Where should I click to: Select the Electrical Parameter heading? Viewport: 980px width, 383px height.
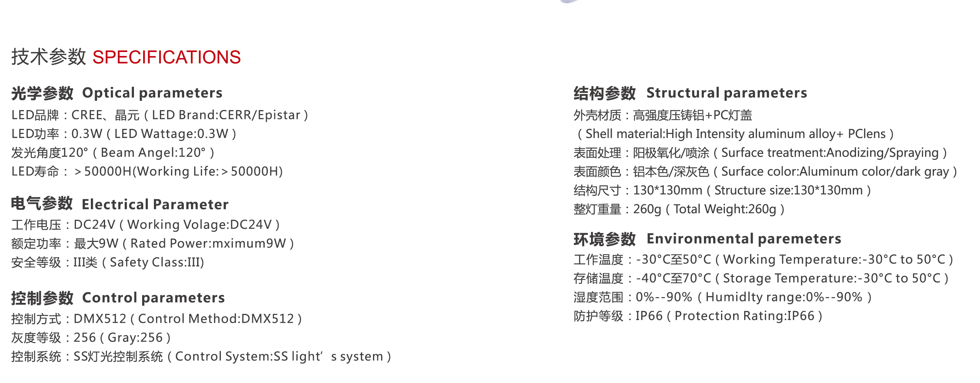pyautogui.click(x=120, y=204)
